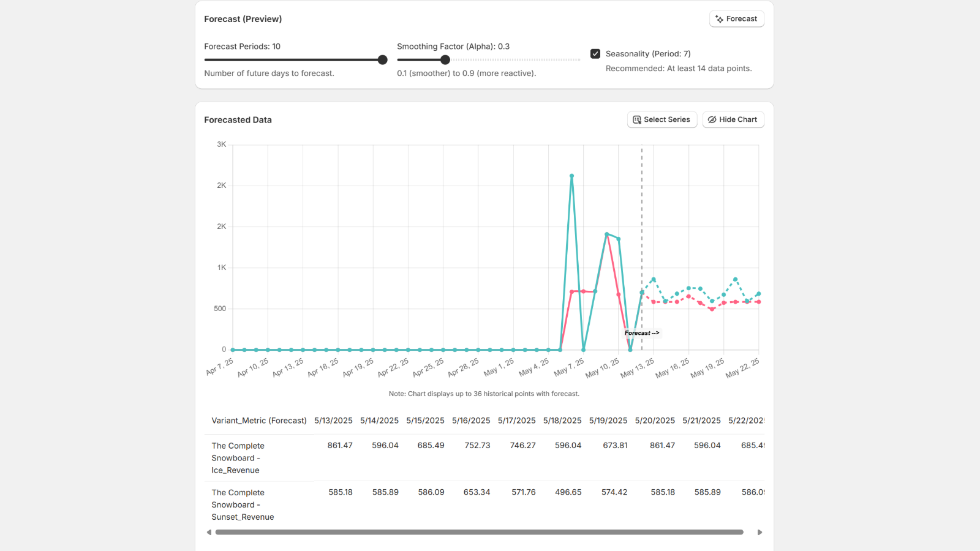Viewport: 980px width, 551px height.
Task: Click the 5/13/2025 column header
Action: tap(333, 421)
